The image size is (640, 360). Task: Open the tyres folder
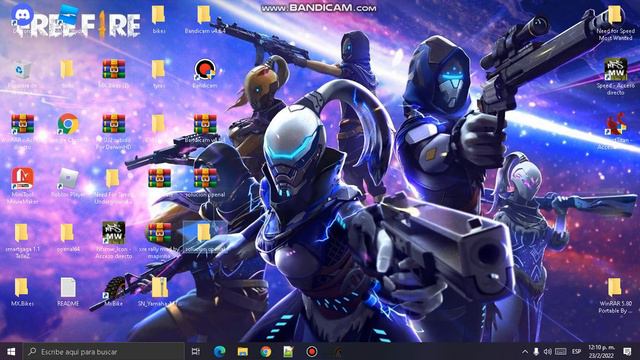click(159, 70)
